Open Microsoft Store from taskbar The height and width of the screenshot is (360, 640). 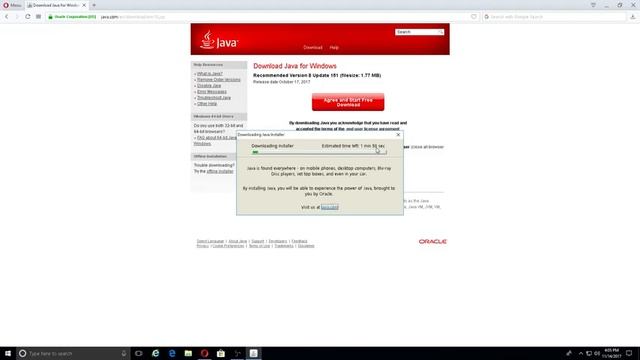pyautogui.click(x=221, y=353)
